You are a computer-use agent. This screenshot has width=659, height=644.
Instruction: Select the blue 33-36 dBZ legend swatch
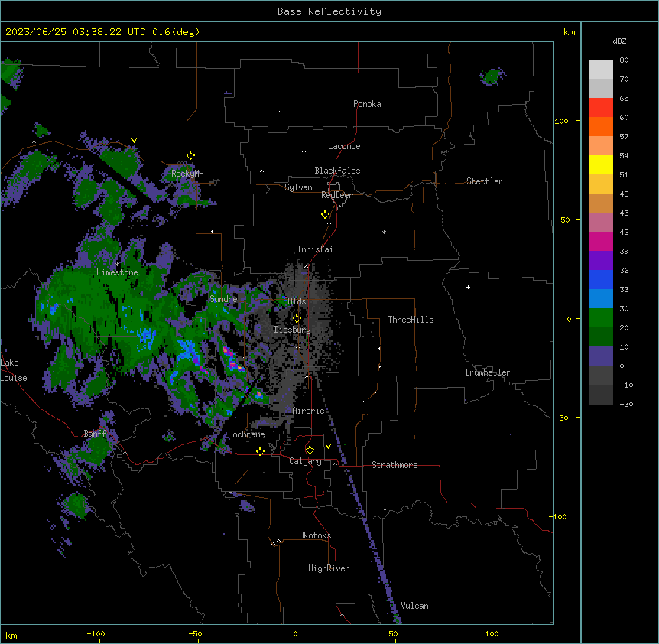point(601,279)
